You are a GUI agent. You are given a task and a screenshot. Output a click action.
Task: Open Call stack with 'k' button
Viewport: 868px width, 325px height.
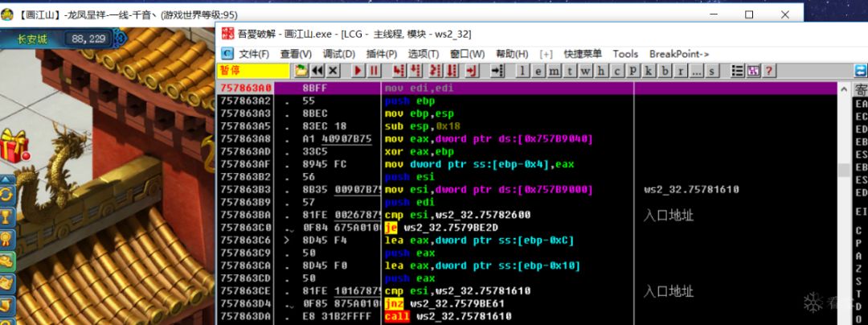649,71
